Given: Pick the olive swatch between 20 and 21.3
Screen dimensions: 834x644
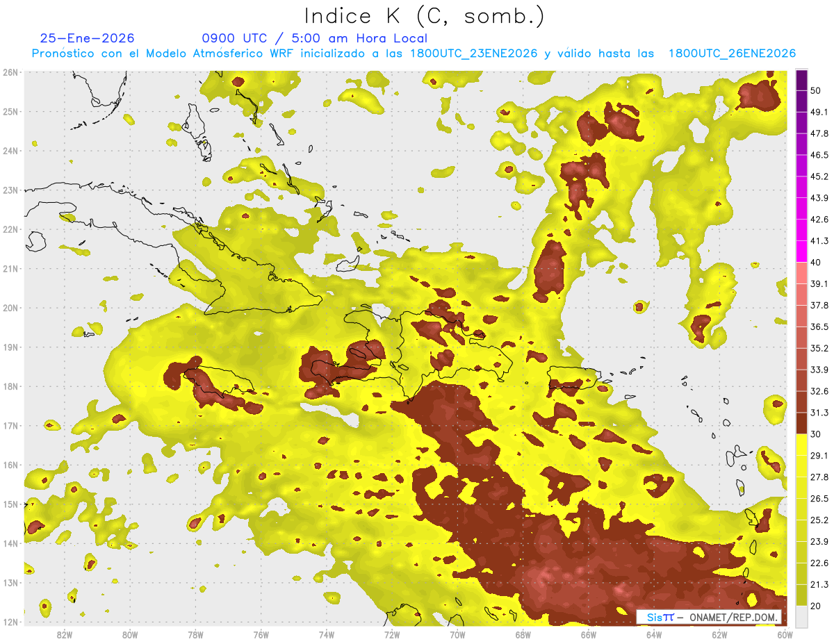Looking at the screenshot, I should click(801, 595).
